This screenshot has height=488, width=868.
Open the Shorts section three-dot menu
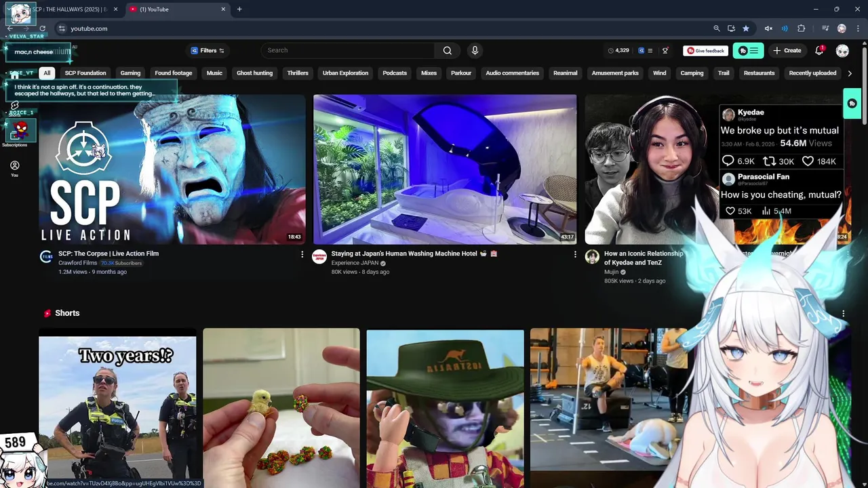coord(843,314)
